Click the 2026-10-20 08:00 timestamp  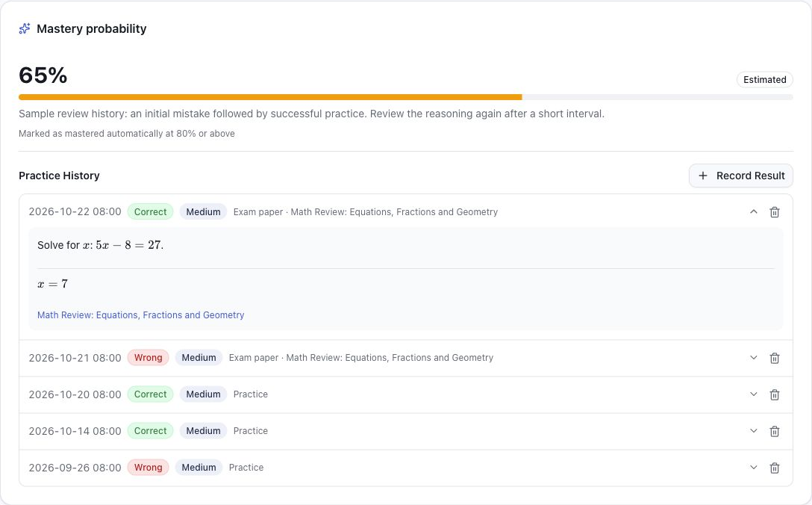pyautogui.click(x=75, y=394)
